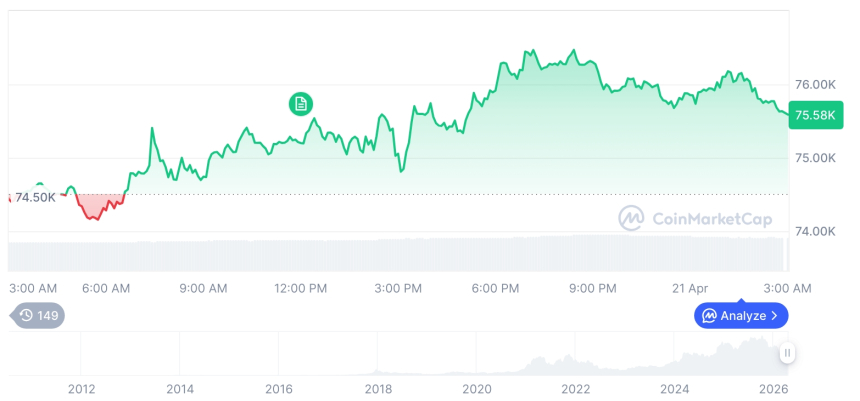Viewport: 860px width, 401px height.
Task: Select 2024 on the range timeline
Action: (x=674, y=389)
